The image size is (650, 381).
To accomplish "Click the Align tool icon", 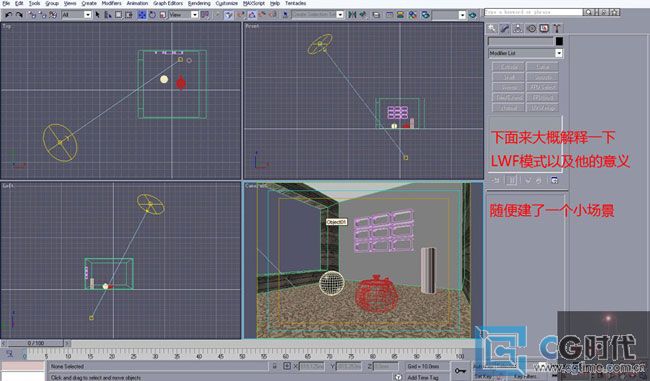I will 363,15.
